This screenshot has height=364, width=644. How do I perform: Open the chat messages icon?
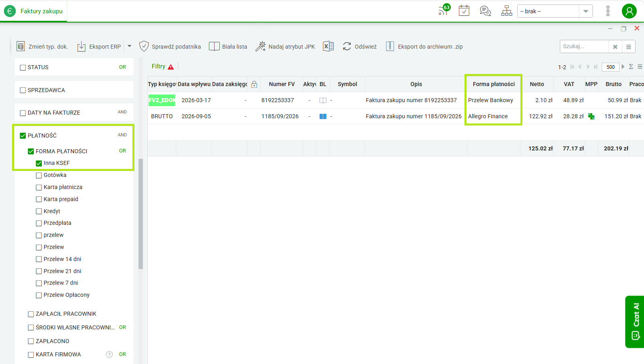(x=485, y=11)
